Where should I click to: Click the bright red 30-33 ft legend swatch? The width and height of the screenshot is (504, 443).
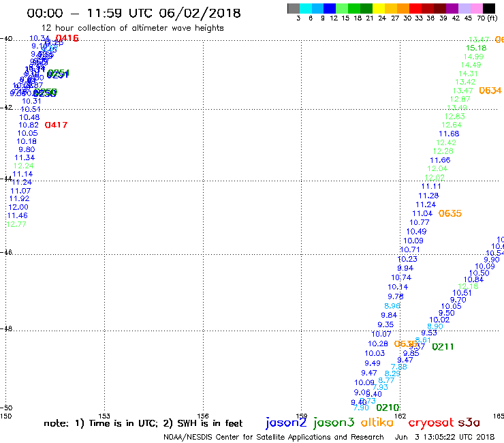coord(415,8)
